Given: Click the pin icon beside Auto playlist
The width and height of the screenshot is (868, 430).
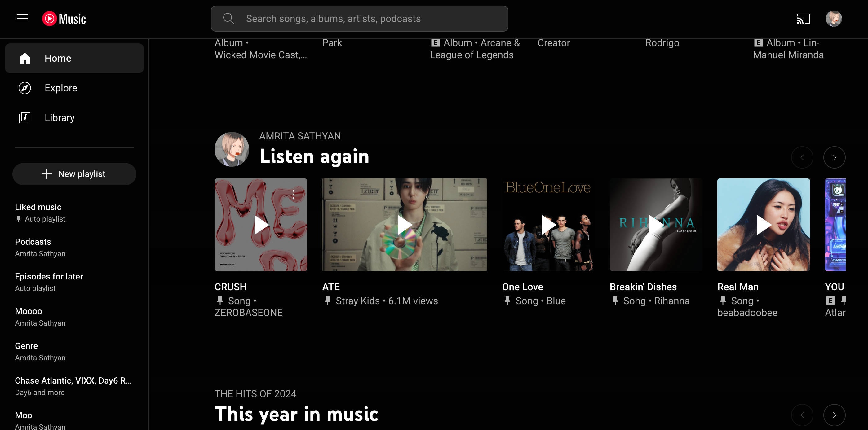Looking at the screenshot, I should click(19, 219).
